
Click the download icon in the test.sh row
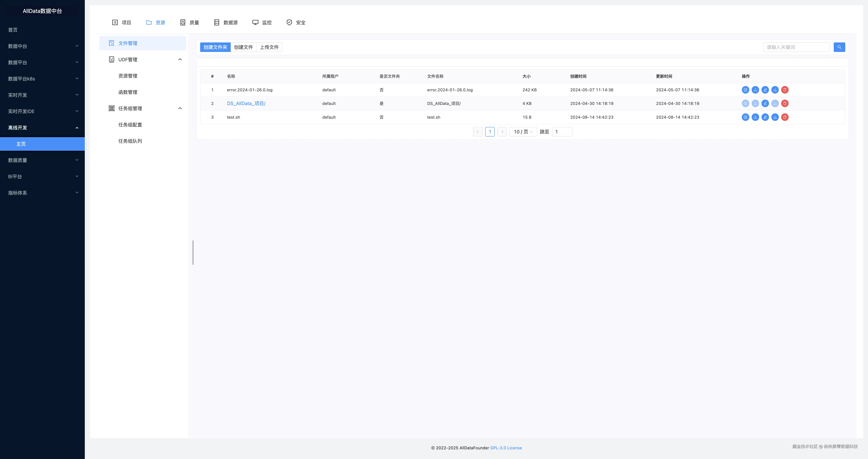[x=775, y=117]
